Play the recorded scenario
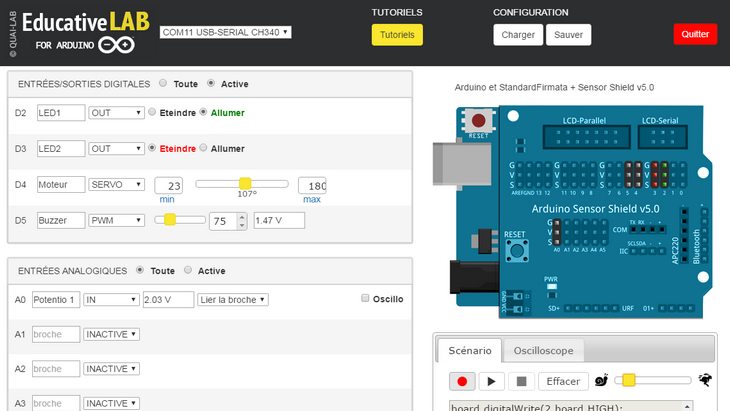 (x=491, y=381)
